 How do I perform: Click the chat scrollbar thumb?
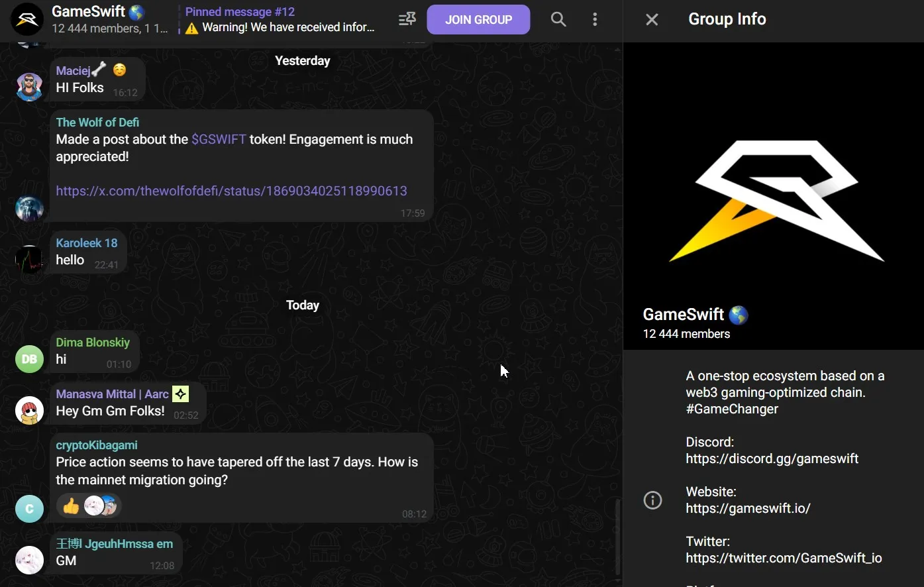[x=617, y=537]
